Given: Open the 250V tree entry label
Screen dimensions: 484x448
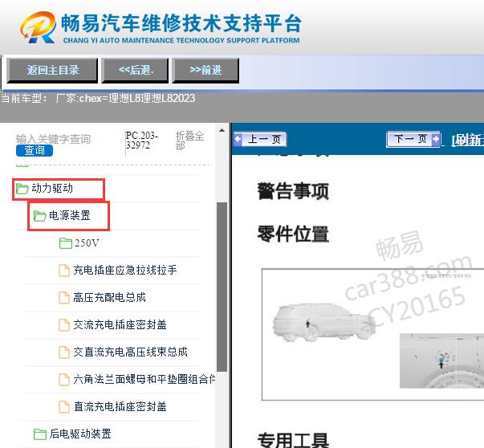Looking at the screenshot, I should [87, 243].
